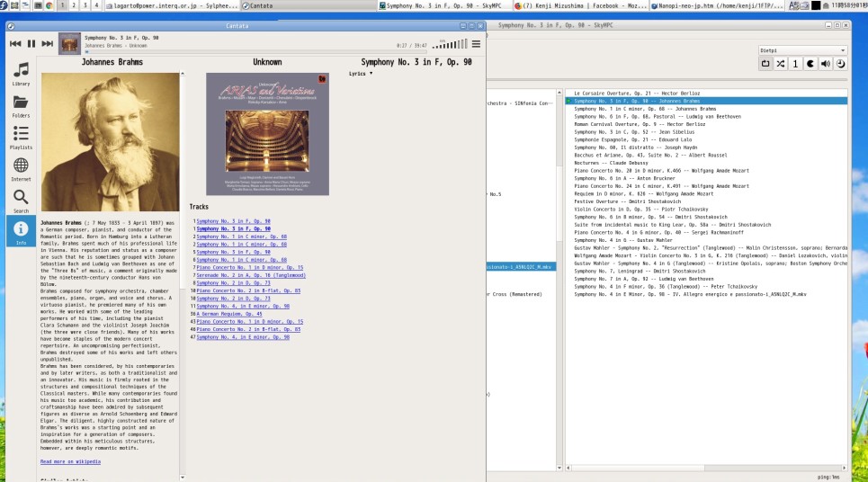The width and height of the screenshot is (868, 482).
Task: Open Cantata's hamburger main menu
Action: tap(476, 43)
